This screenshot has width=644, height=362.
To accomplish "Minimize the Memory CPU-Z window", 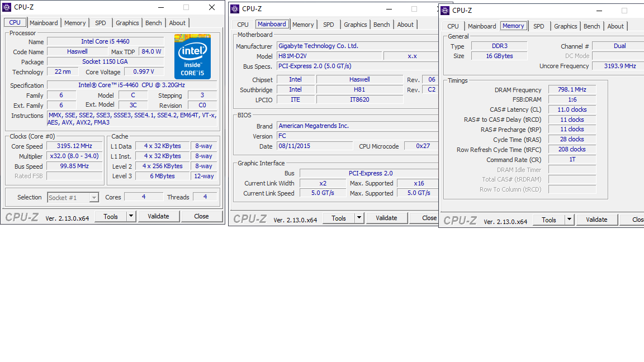I will [x=599, y=11].
